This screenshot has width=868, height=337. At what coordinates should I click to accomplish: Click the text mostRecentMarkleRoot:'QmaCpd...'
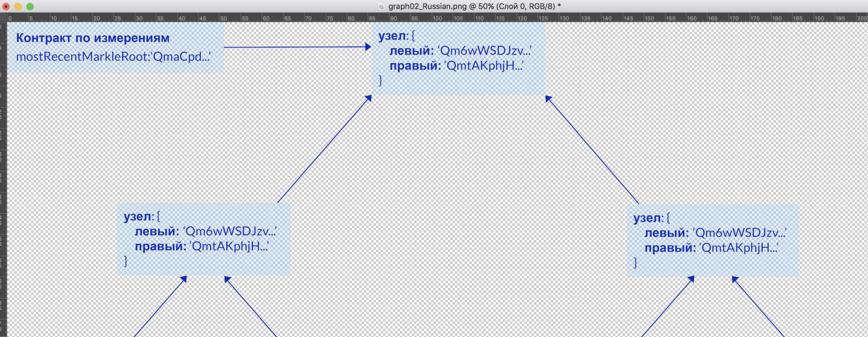coord(113,57)
